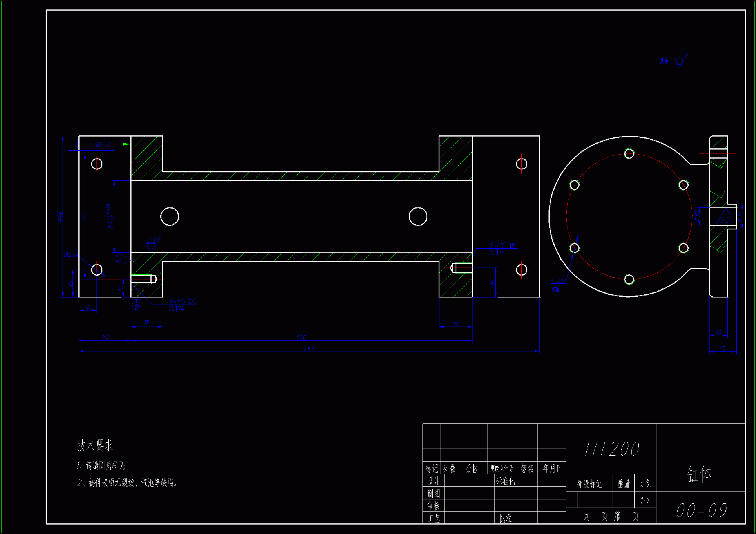Select the 批准 cell in the title block
Screen dimensions: 756x534
pyautogui.click(x=505, y=518)
